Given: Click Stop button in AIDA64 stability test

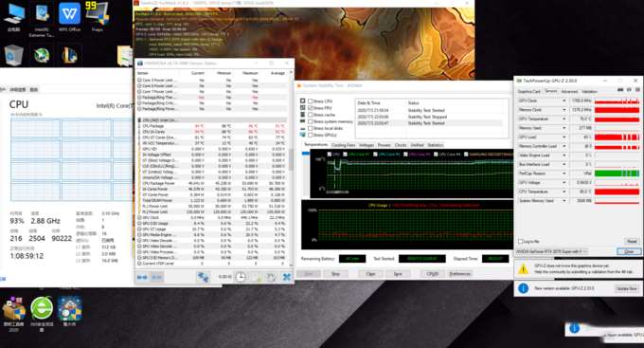Looking at the screenshot, I should tap(335, 273).
